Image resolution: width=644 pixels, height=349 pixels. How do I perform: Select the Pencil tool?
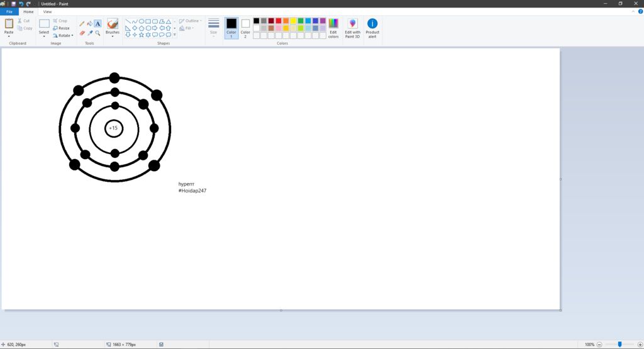pyautogui.click(x=82, y=23)
